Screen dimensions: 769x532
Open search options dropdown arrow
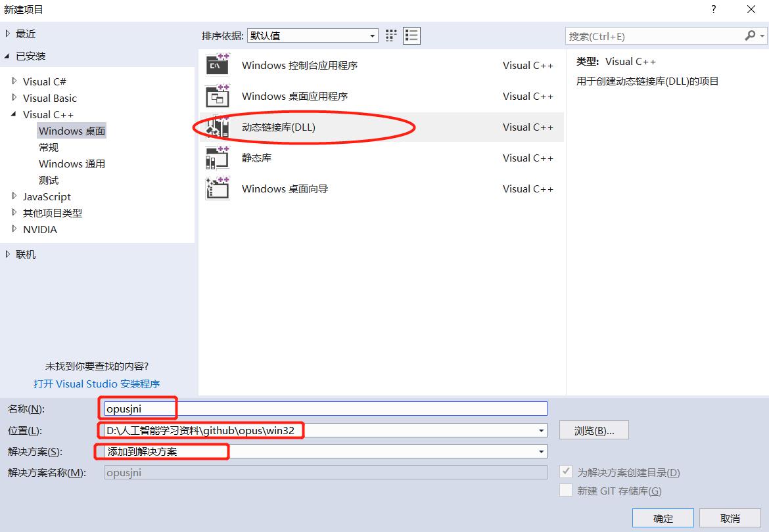coord(762,35)
